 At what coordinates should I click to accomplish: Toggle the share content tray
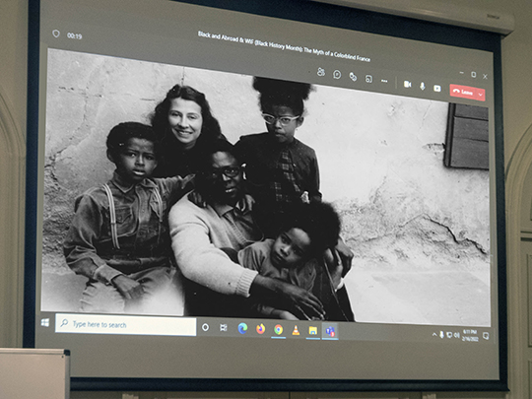[x=437, y=89]
